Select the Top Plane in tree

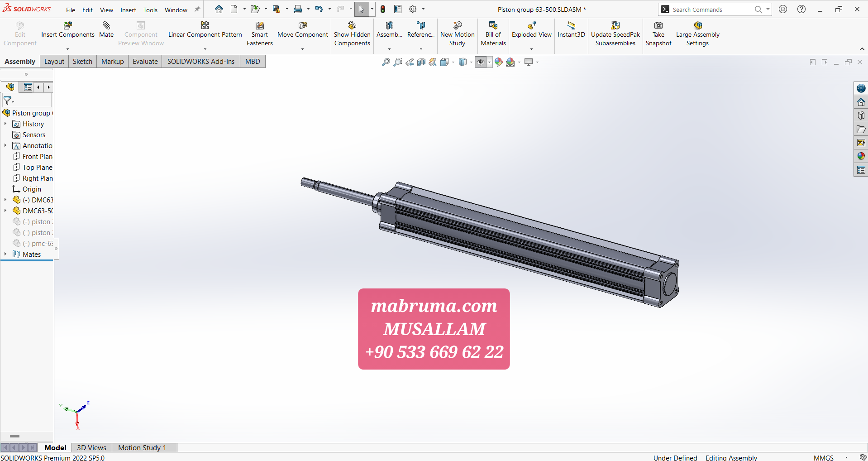(x=33, y=167)
